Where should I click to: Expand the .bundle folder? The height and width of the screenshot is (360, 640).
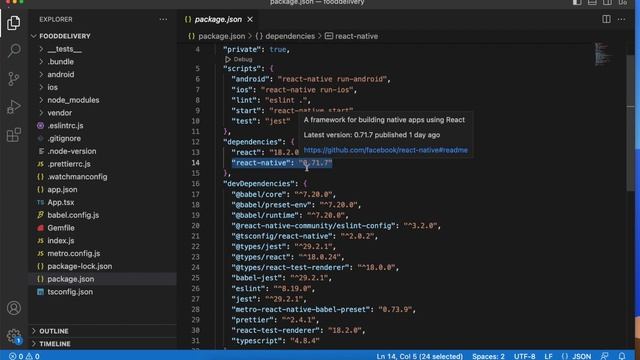[102, 62]
